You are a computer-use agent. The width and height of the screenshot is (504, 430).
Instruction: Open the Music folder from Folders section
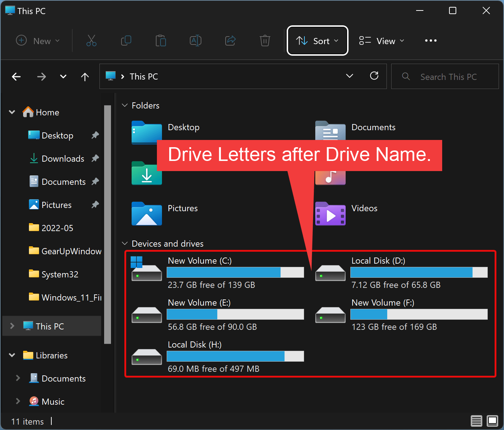[x=330, y=177]
